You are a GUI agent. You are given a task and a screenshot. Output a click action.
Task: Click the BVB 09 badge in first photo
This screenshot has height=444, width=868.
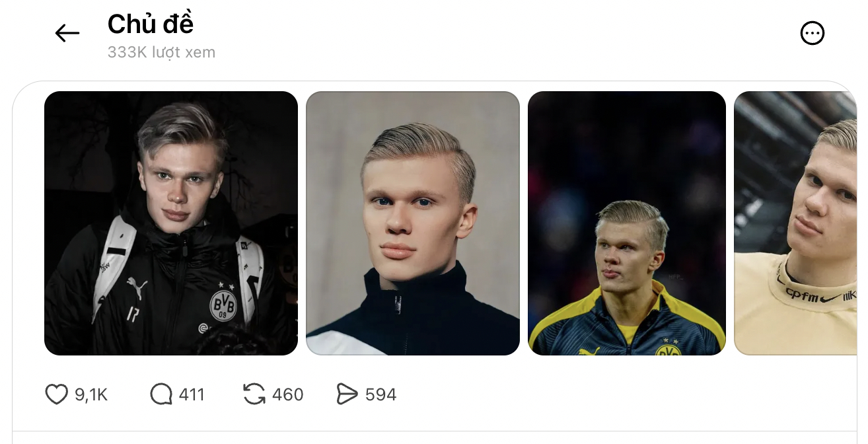[x=223, y=305]
